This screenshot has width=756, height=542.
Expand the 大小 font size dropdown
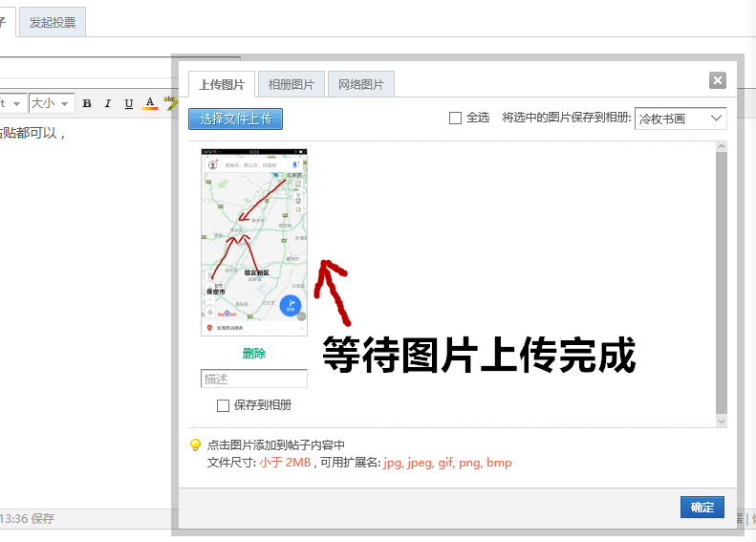[52, 103]
